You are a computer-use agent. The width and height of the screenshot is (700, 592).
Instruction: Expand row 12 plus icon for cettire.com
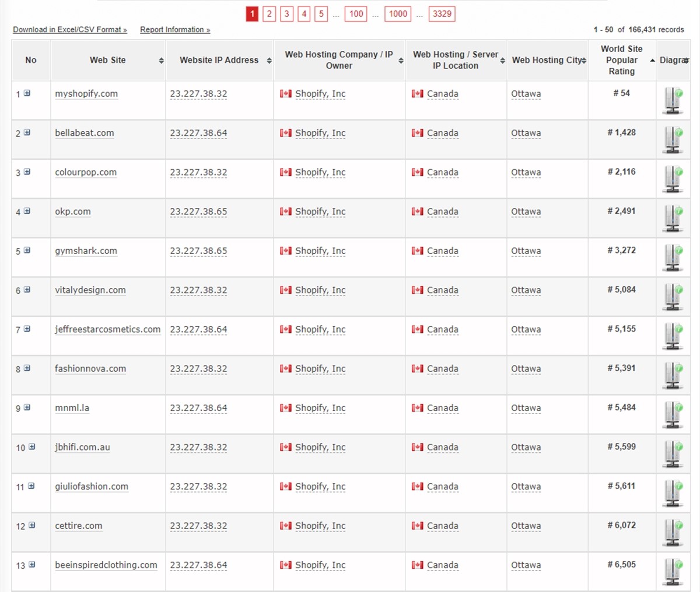[x=32, y=525]
